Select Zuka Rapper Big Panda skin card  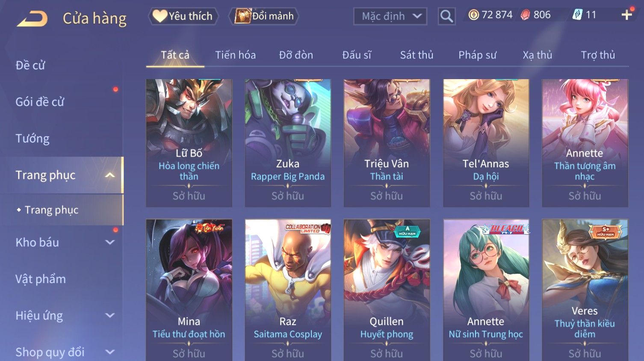288,143
